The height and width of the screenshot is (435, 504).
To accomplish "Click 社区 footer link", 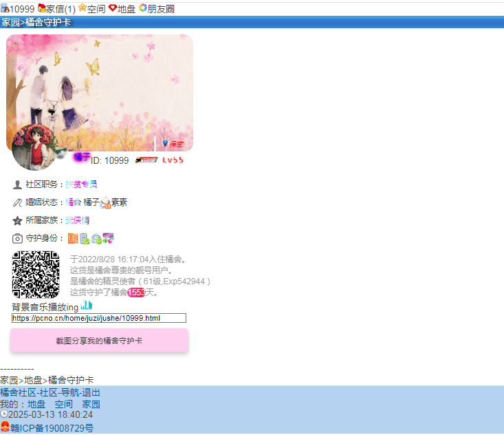I will click(49, 392).
